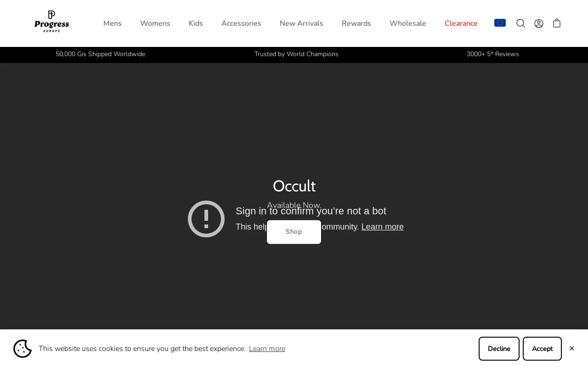Go to New Arrivals page
The image size is (588, 368).
click(301, 23)
